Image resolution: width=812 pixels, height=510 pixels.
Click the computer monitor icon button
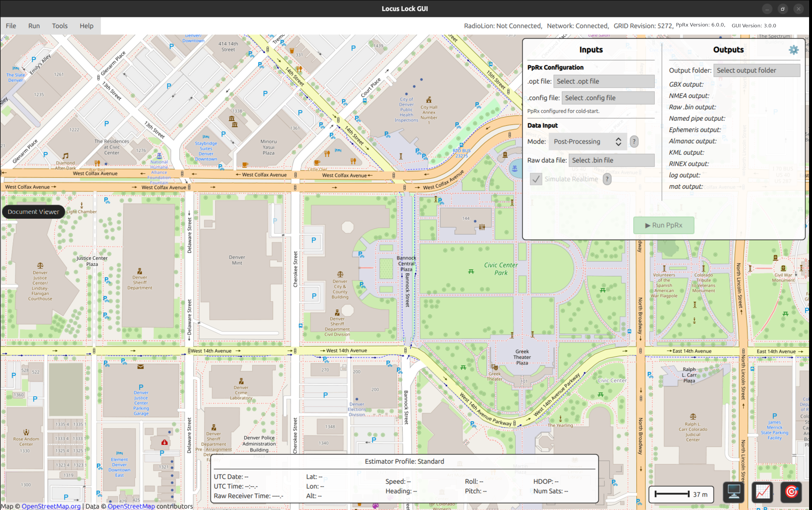click(734, 492)
